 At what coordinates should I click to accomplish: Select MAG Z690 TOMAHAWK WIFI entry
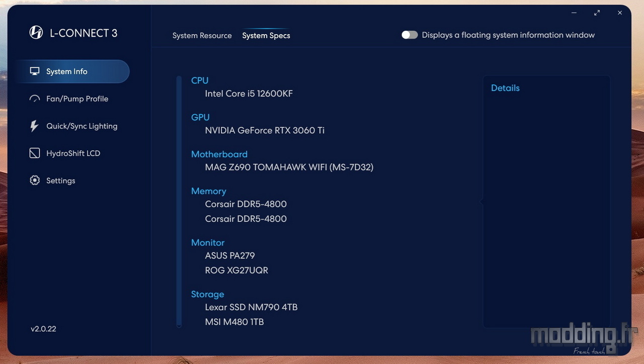pyautogui.click(x=289, y=167)
